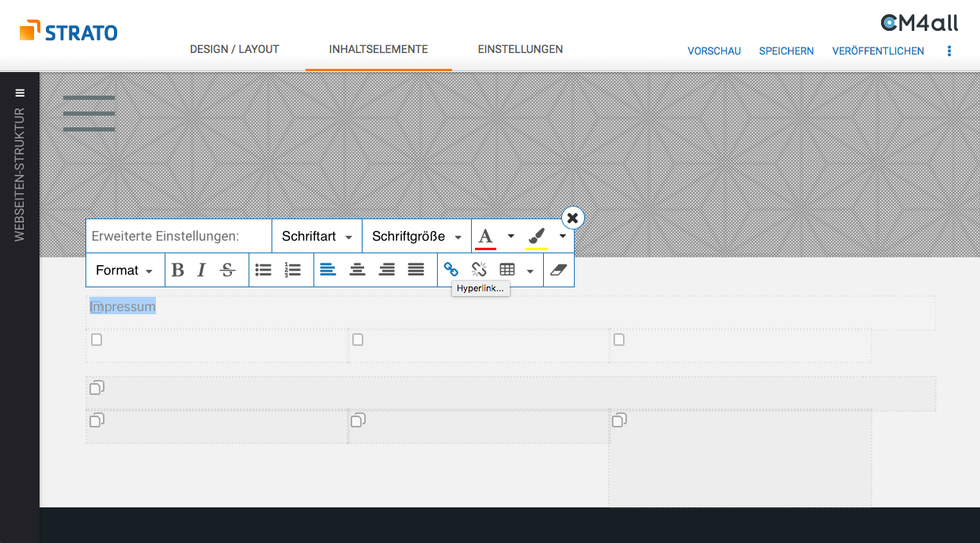Insert a table using grid icon
Screen dimensions: 980x543
pos(507,270)
